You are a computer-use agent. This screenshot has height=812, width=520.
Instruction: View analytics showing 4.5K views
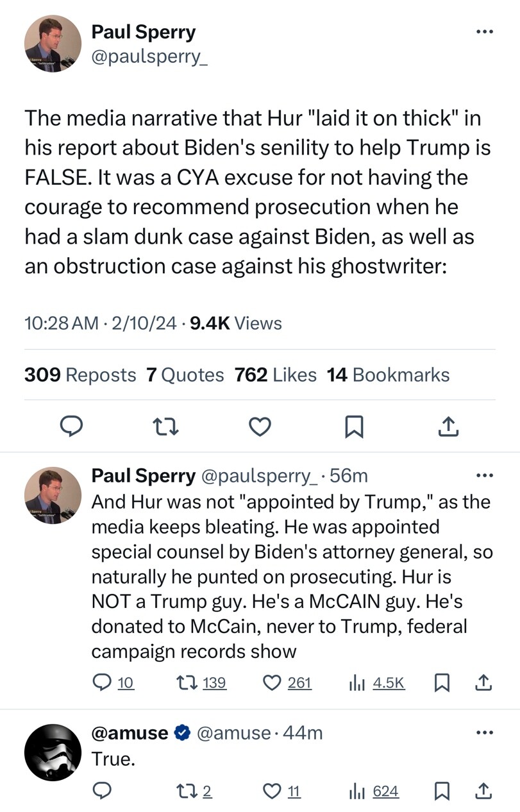[x=356, y=684]
